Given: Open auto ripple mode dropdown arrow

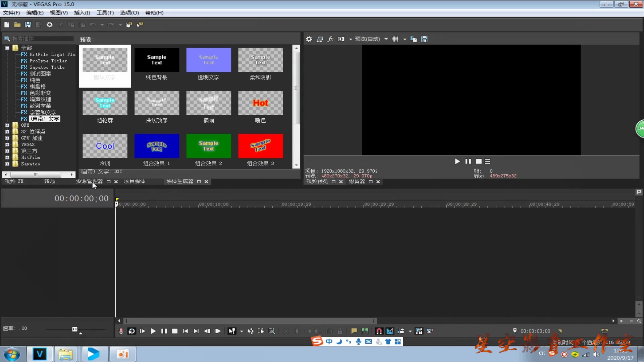Looking at the screenshot, I should click(410, 331).
